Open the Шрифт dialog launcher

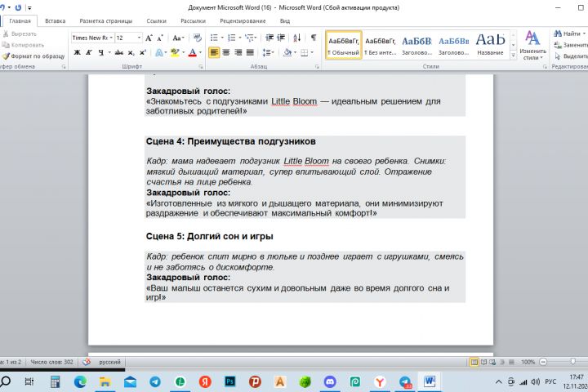(201, 67)
